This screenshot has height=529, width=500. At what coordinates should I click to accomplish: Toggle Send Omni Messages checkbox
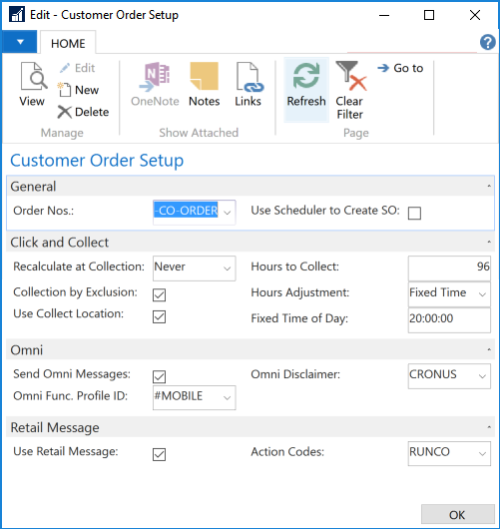tap(159, 377)
